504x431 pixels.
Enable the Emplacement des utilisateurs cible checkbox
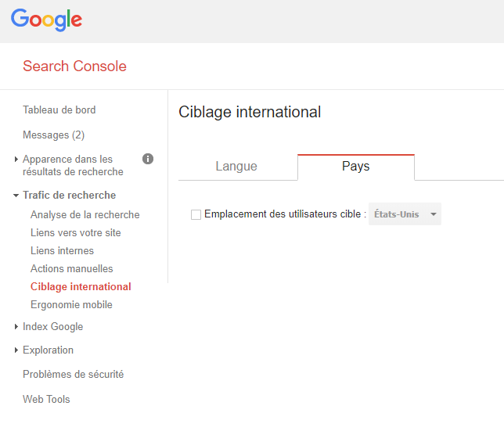196,214
